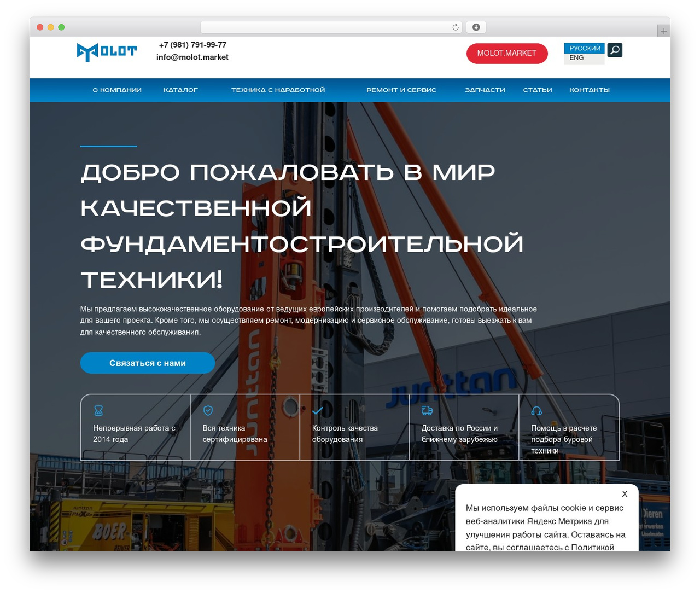Screen dimensions: 700x593
Task: Click Доставка по России text
Action: pos(460,434)
